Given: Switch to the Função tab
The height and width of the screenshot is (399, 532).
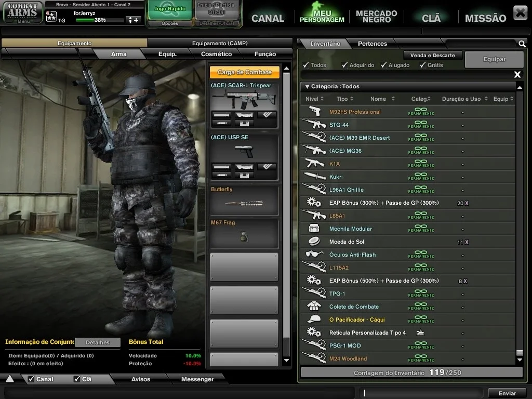Looking at the screenshot, I should click(265, 54).
